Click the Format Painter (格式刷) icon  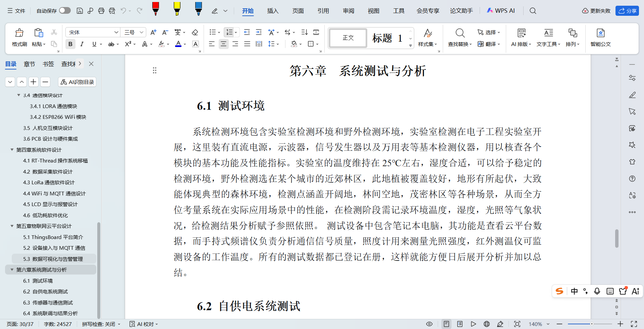pyautogui.click(x=19, y=33)
